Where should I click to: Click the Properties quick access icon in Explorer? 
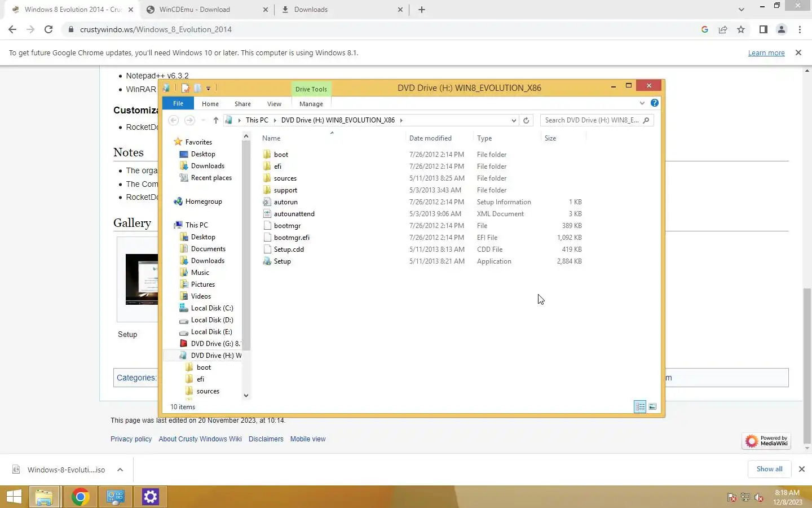point(185,88)
